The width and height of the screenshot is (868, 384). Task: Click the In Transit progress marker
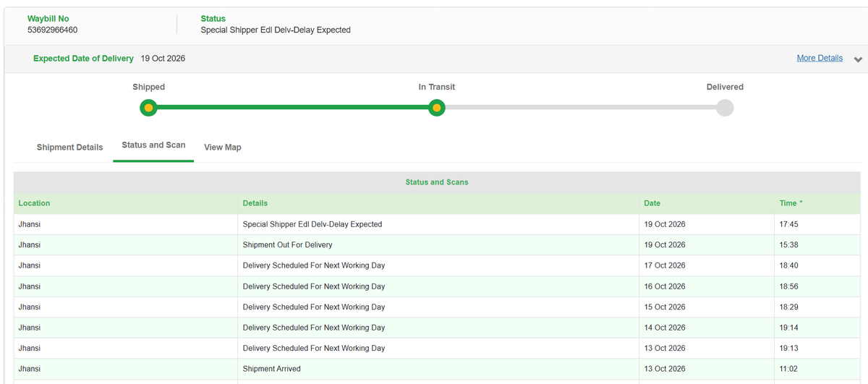click(436, 108)
